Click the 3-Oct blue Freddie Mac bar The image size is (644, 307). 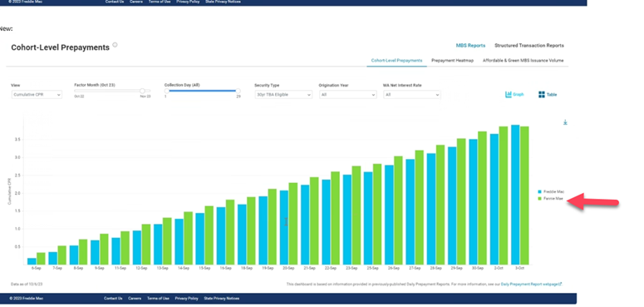point(515,195)
